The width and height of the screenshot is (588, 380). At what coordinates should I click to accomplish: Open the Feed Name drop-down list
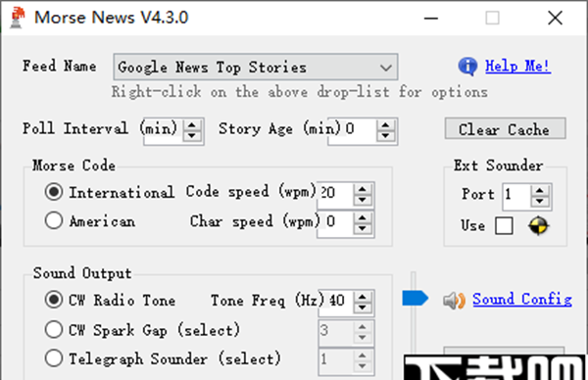pos(256,67)
